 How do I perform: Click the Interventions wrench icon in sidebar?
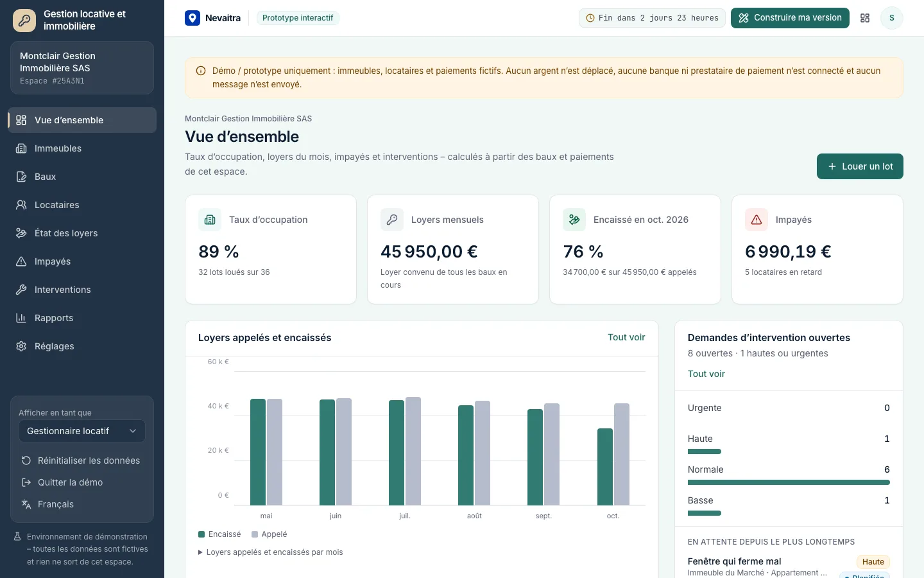[21, 290]
